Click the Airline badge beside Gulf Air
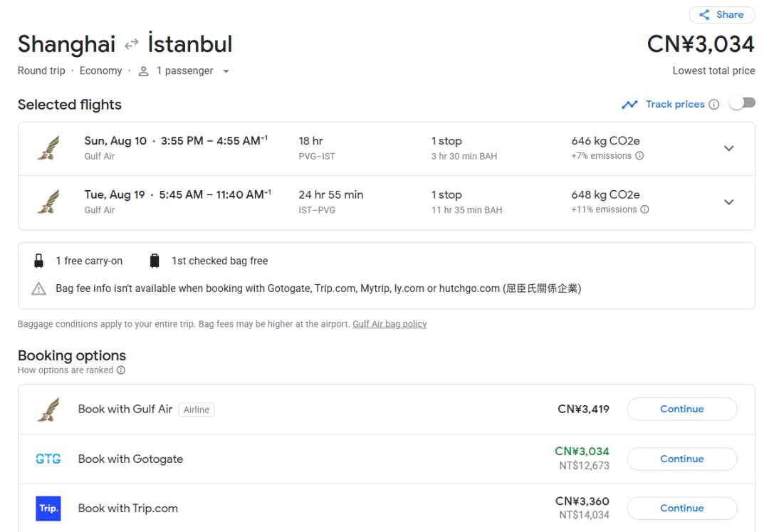Screen dimensions: 769x532 pyautogui.click(x=197, y=410)
